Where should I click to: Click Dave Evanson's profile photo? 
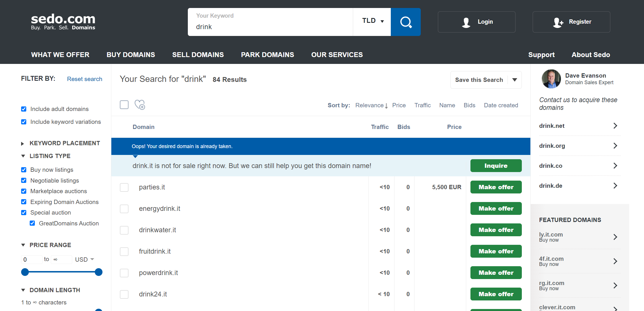[551, 79]
